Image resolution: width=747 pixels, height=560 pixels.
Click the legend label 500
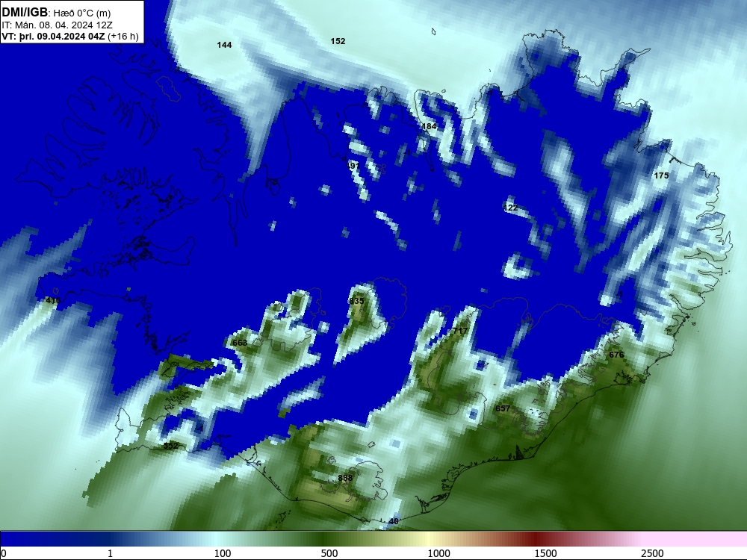329,553
